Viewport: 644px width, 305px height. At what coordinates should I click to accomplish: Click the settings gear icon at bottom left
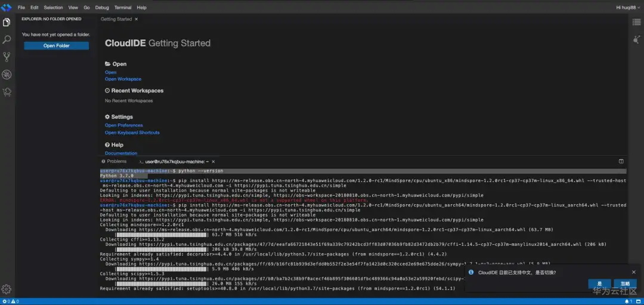(7, 289)
